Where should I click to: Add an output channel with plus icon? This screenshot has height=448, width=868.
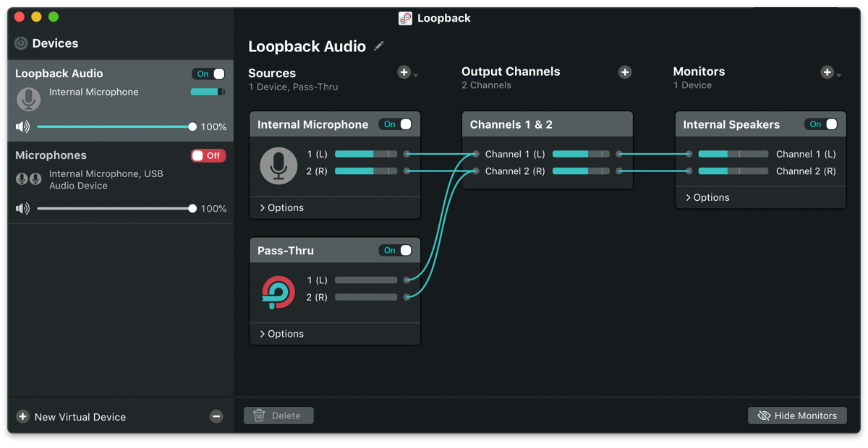(625, 72)
